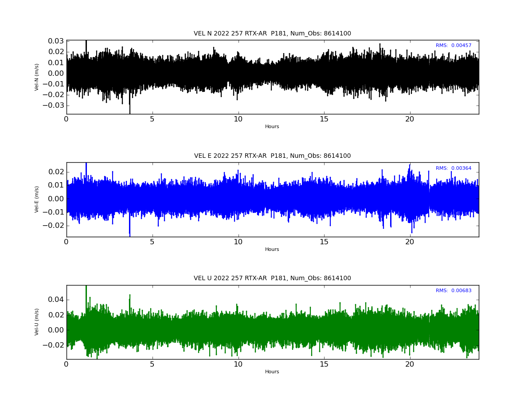Click the 0.00 tick on the Vel-U axis
The width and height of the screenshot is (532, 399).
56,330
